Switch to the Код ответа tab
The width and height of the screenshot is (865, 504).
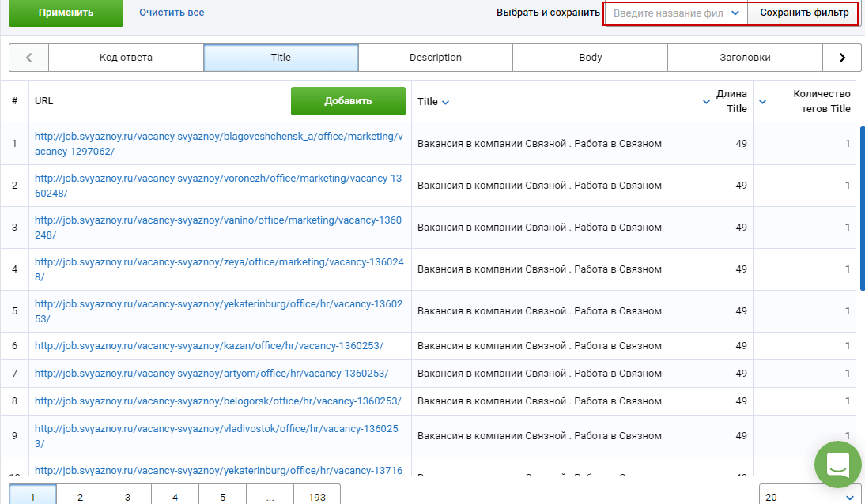[126, 58]
